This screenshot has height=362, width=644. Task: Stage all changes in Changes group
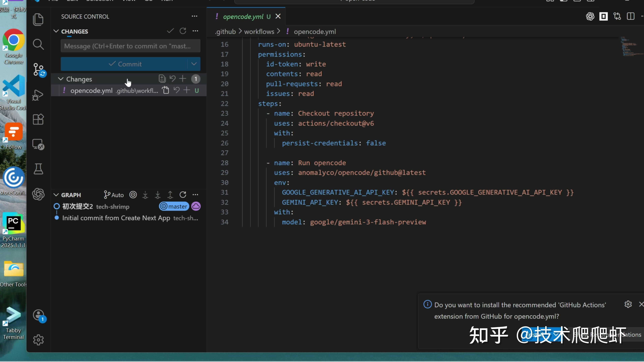point(183,79)
